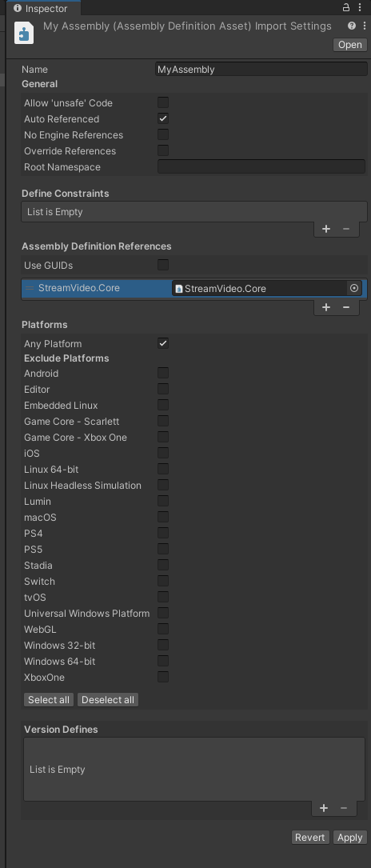Check Linux Headless Simulation box
The width and height of the screenshot is (371, 868).
[x=163, y=485]
